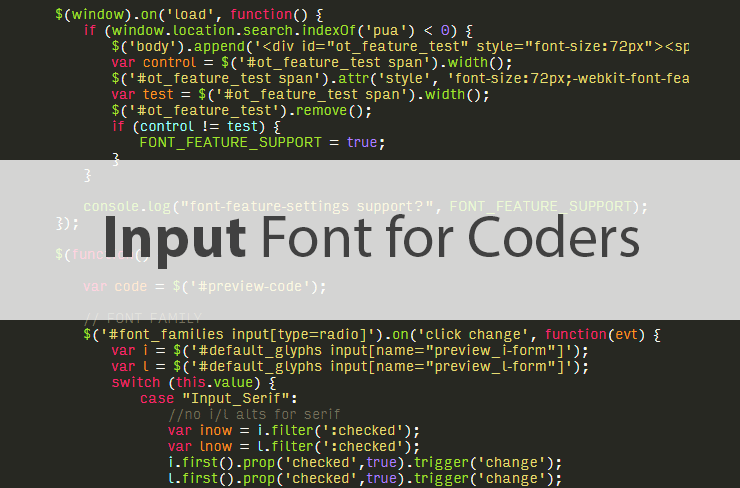This screenshot has height=488, width=740.
Task: Click the "var inow = i.filter(':checked');" line
Action: [x=294, y=431]
